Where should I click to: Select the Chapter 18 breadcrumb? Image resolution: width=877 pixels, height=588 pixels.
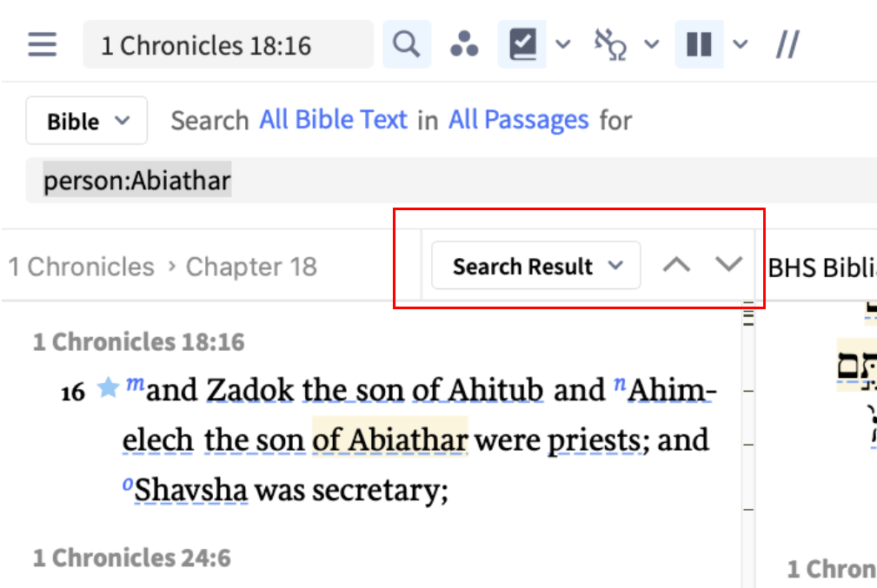click(251, 267)
